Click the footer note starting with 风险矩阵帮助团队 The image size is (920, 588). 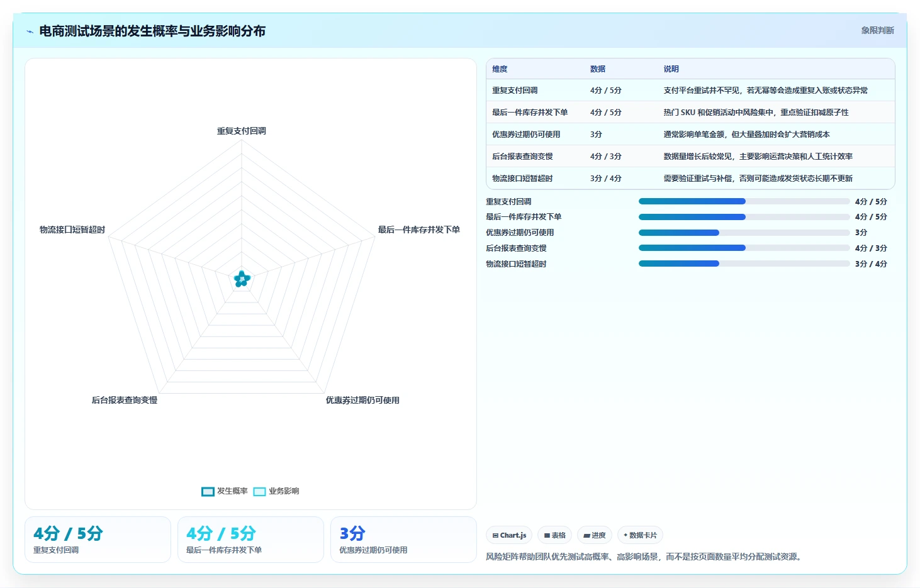pyautogui.click(x=646, y=557)
